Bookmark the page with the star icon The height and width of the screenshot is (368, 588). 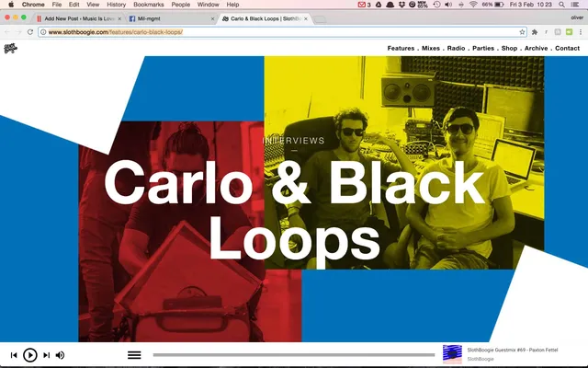coord(522,32)
